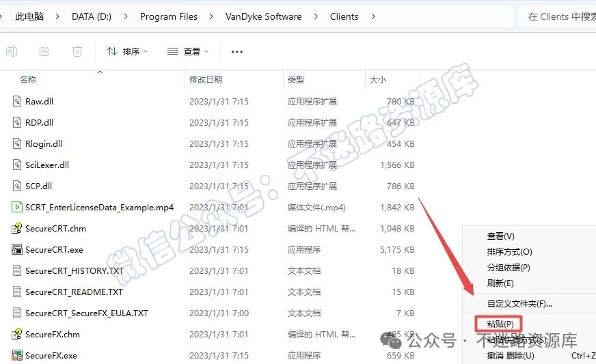Select the file name Rlogin.dll

pyautogui.click(x=44, y=144)
